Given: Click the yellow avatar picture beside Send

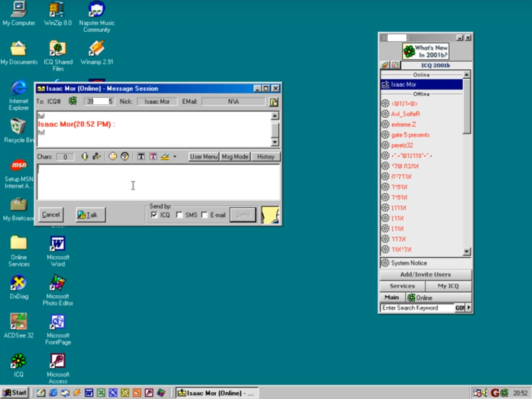Looking at the screenshot, I should (x=270, y=215).
